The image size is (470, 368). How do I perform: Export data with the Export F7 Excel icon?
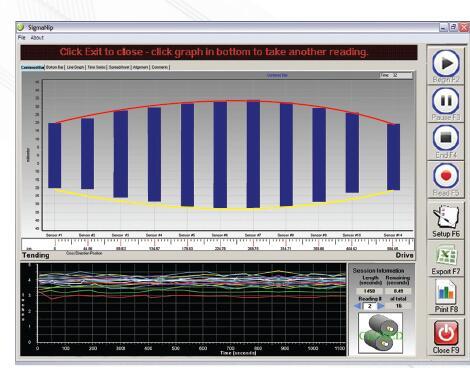coord(446,258)
